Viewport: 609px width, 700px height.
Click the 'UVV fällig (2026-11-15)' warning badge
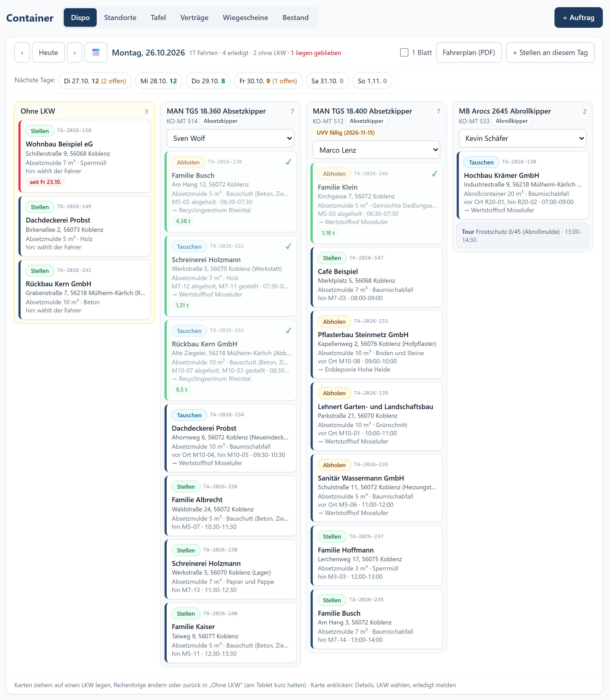pos(346,133)
